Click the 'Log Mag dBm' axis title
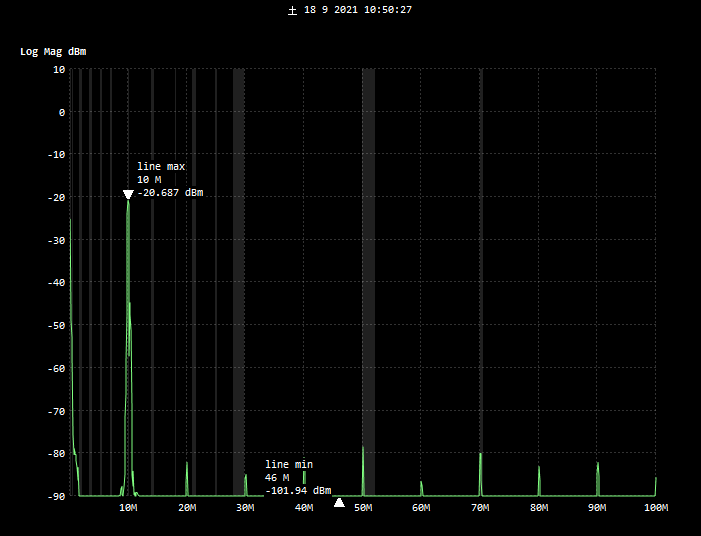 click(53, 52)
